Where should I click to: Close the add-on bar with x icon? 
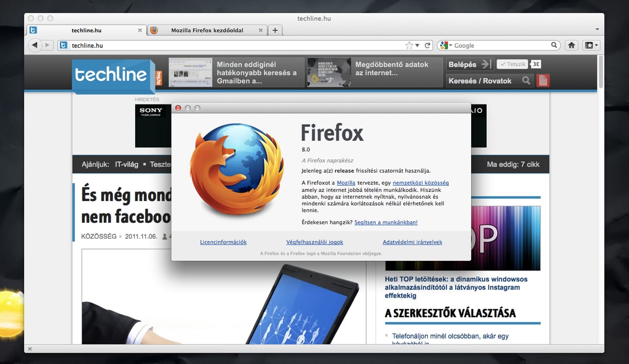[29, 349]
